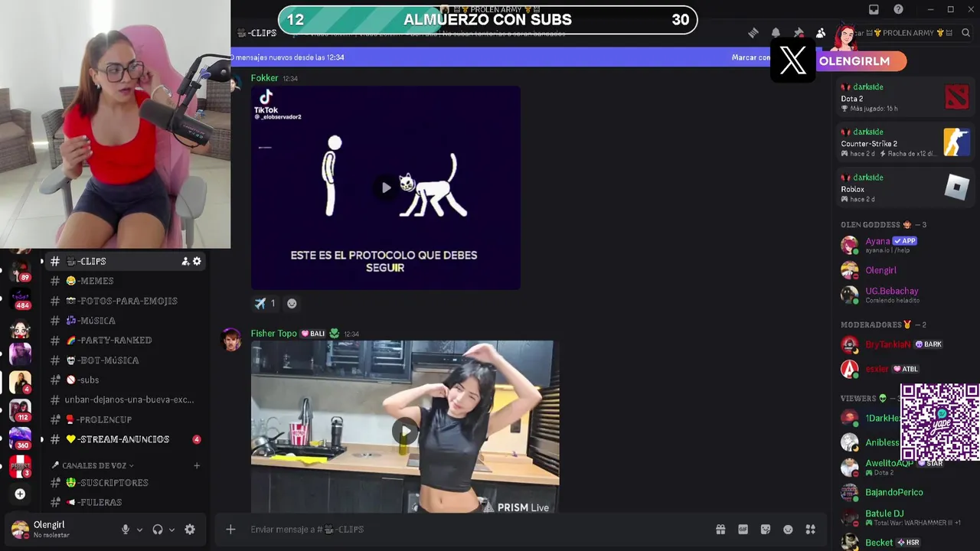Play Fisher Topo's video clip

[405, 431]
